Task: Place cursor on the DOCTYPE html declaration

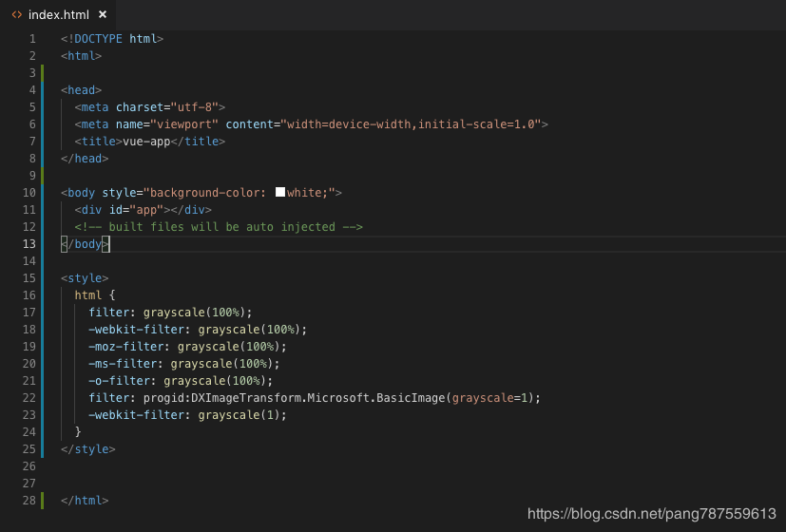Action: [112, 39]
